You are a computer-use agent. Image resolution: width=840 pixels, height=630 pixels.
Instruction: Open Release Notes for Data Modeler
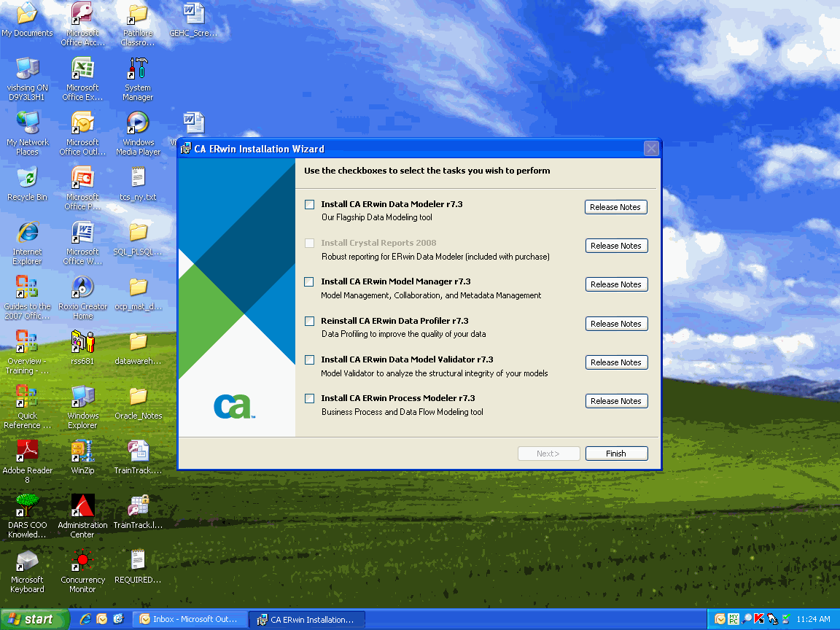coord(615,207)
